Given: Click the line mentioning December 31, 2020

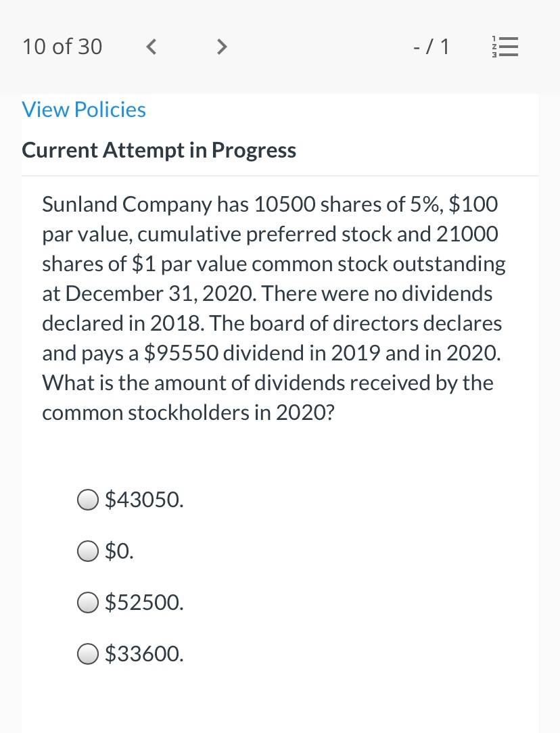Looking at the screenshot, I should pos(267,293).
